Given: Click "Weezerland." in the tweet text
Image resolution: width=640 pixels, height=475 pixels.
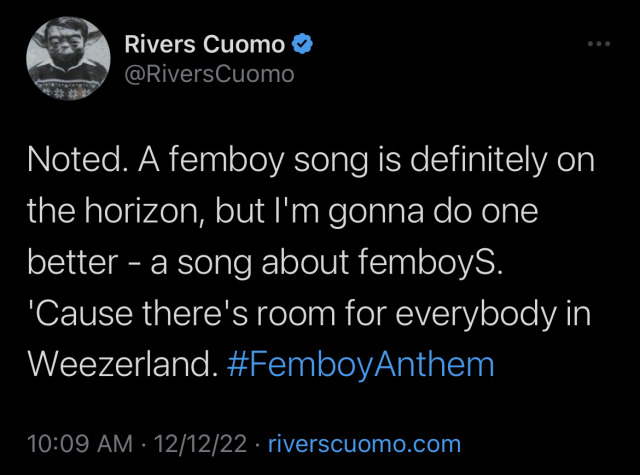Looking at the screenshot, I should (122, 362).
